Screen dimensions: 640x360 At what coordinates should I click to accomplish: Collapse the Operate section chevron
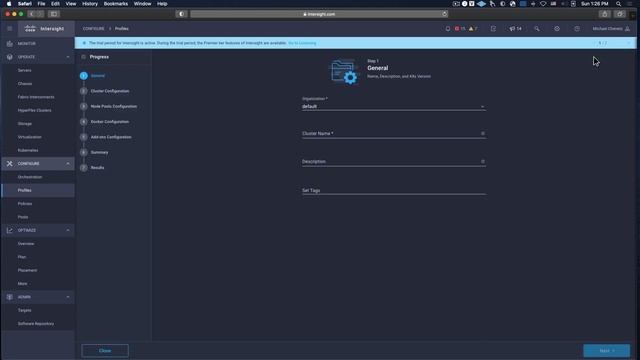click(68, 57)
